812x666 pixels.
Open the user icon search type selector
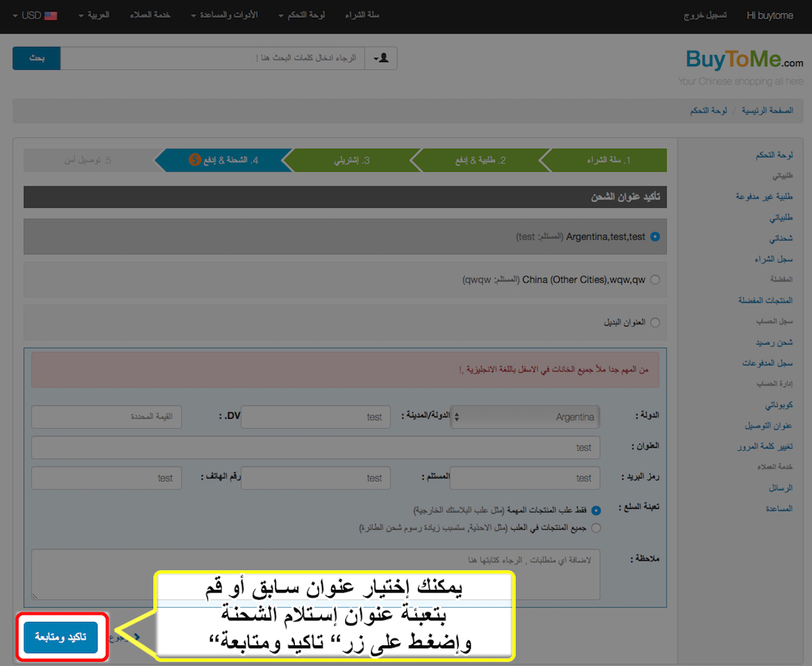coord(380,58)
